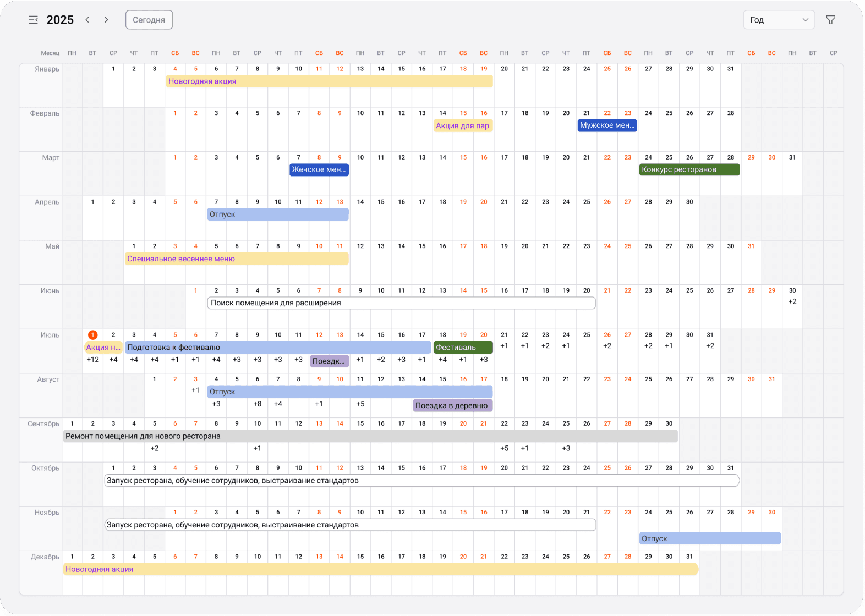
Task: Open Специальное весеннее меню event in May
Action: (x=237, y=258)
